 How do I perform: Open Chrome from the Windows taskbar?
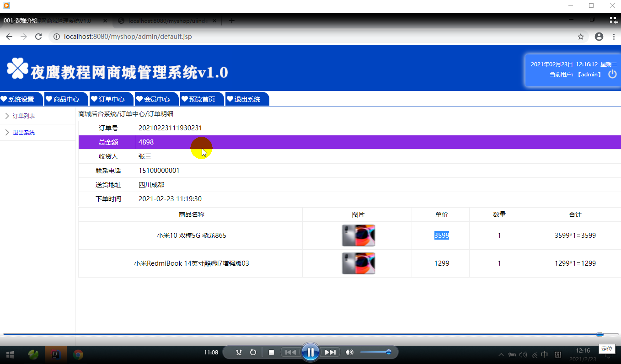click(x=78, y=354)
